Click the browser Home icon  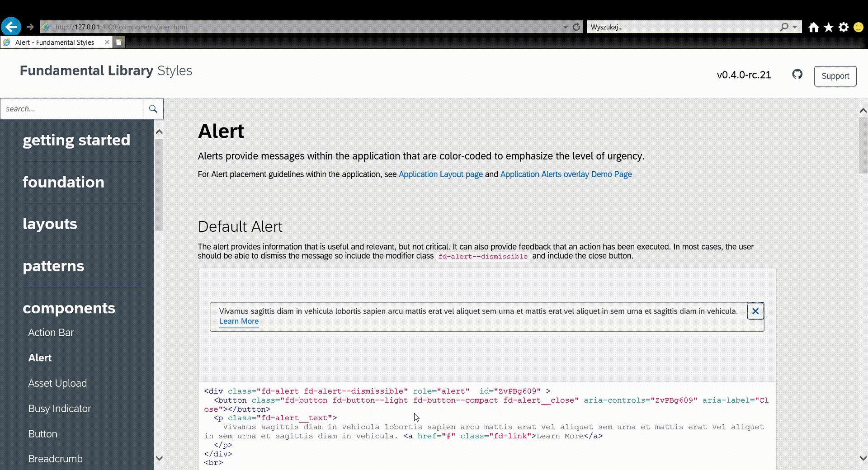(x=814, y=28)
